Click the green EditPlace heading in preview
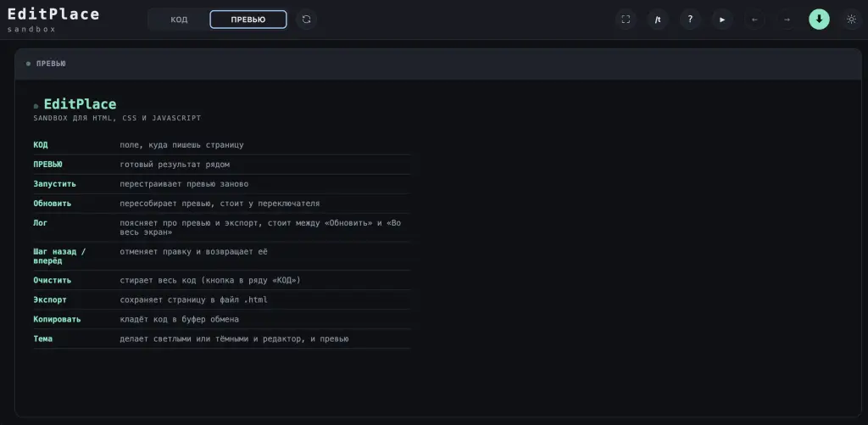 click(81, 104)
